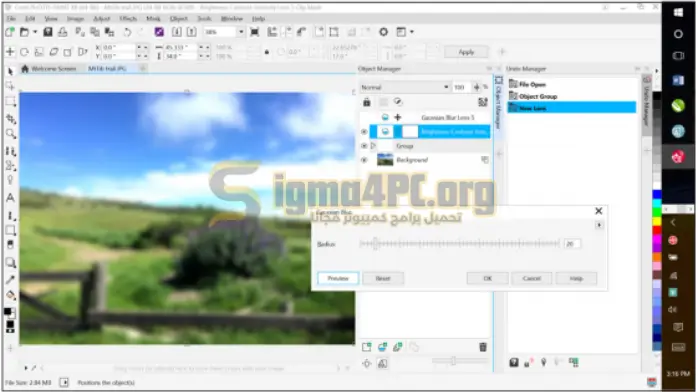Select the Fill bucket tool
This screenshot has height=392, width=698.
pyautogui.click(x=10, y=295)
